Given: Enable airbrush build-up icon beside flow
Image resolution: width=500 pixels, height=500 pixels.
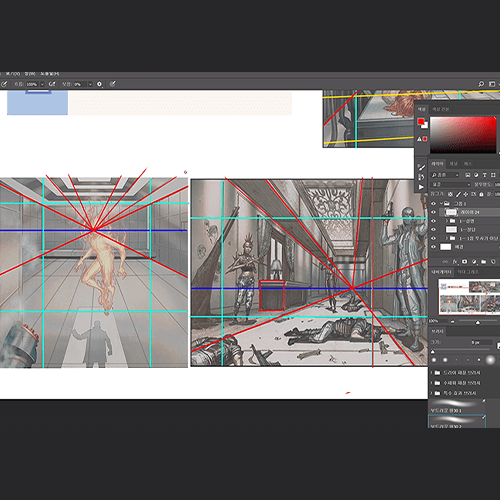Looking at the screenshot, I should click(x=52, y=84).
